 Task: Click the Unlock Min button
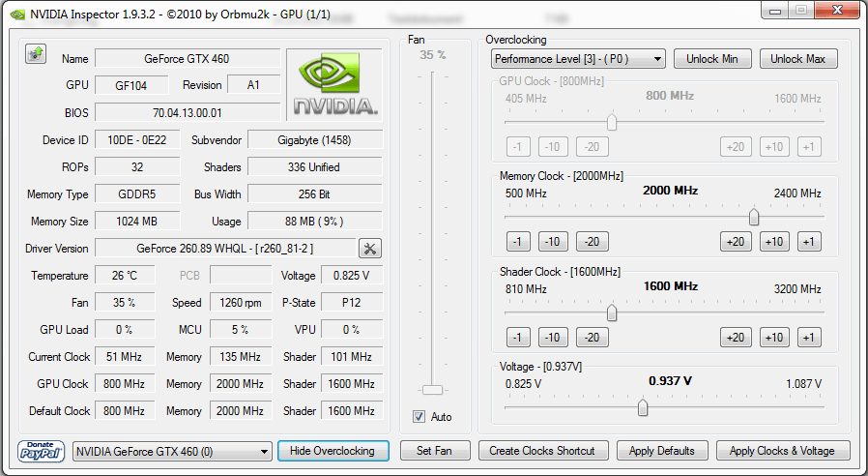[712, 59]
